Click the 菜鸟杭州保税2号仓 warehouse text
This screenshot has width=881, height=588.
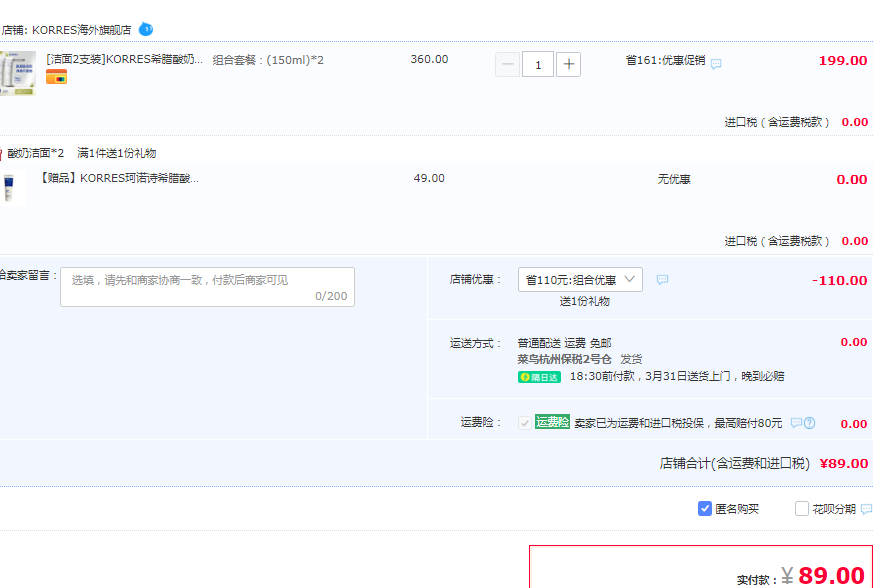[x=564, y=359]
